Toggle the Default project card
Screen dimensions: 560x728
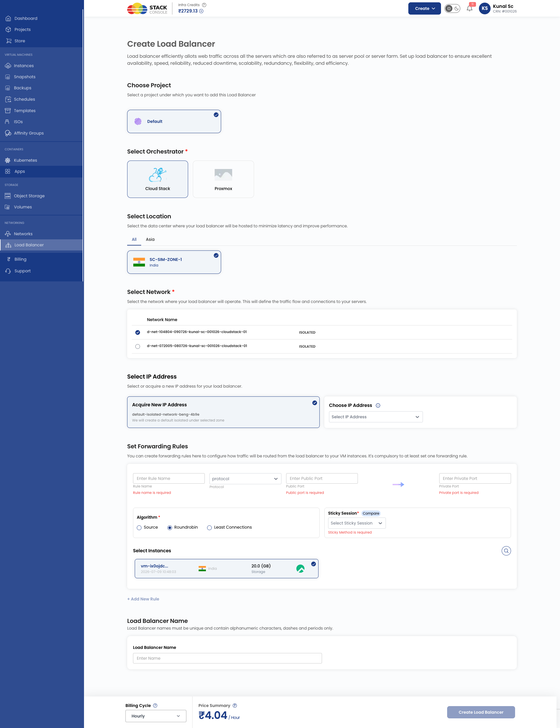pyautogui.click(x=174, y=121)
